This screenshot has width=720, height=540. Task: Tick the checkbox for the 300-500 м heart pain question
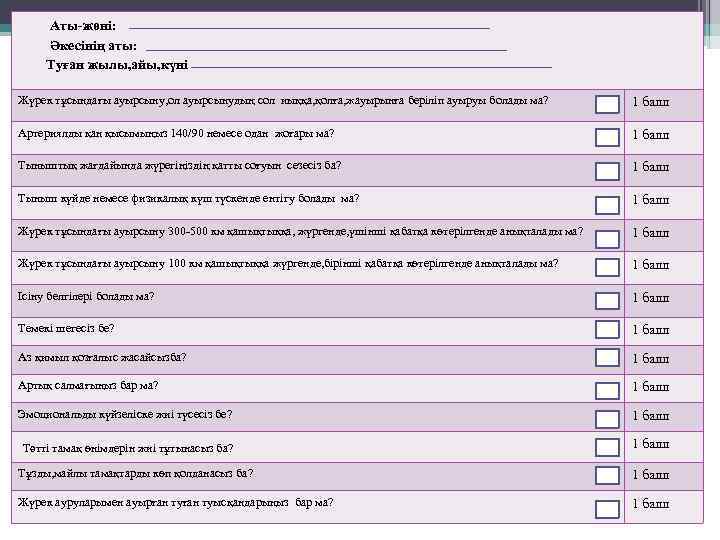pos(607,236)
